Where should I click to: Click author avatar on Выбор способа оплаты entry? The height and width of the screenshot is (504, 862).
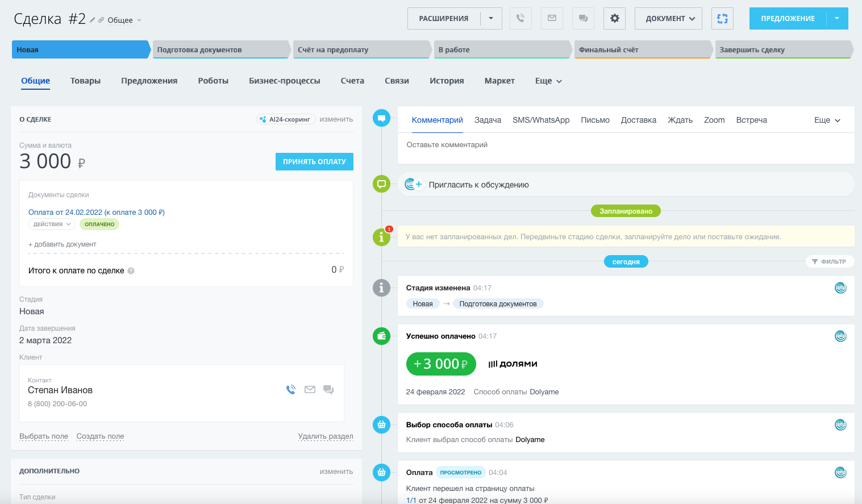tap(840, 424)
